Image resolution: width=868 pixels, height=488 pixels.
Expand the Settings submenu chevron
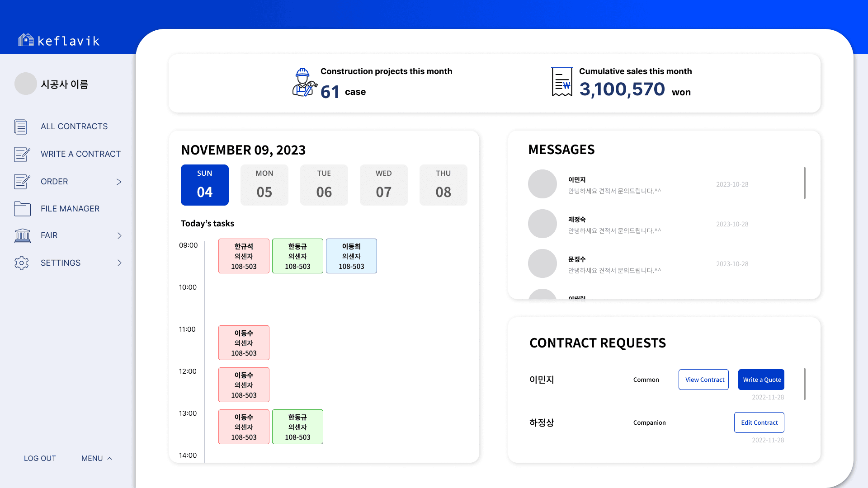click(119, 263)
